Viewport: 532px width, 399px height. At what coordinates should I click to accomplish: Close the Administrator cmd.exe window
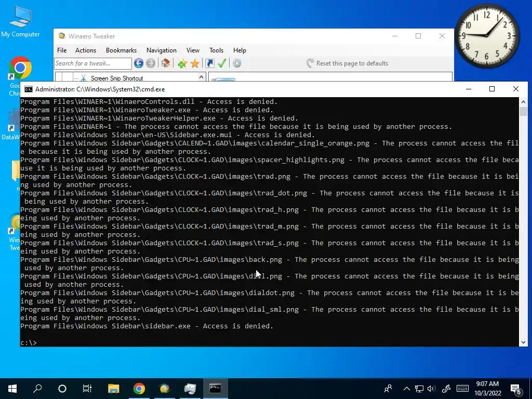click(516, 89)
